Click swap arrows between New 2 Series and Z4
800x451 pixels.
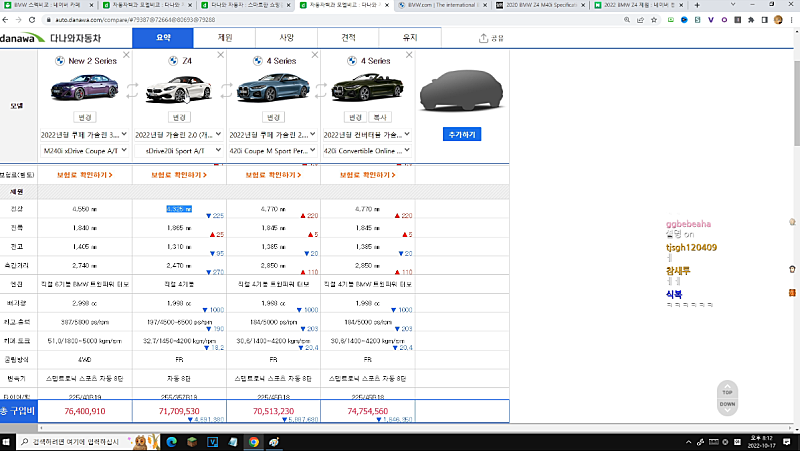(133, 92)
